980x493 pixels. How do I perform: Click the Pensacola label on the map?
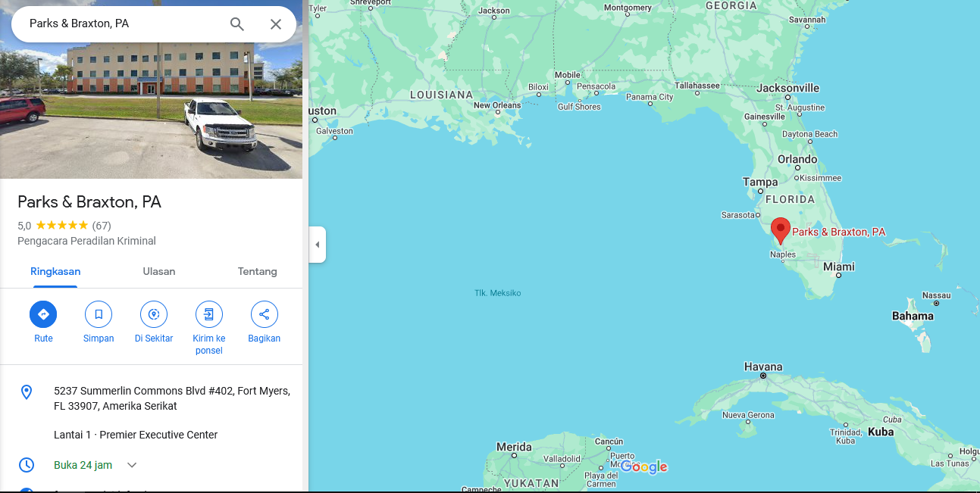click(x=596, y=86)
